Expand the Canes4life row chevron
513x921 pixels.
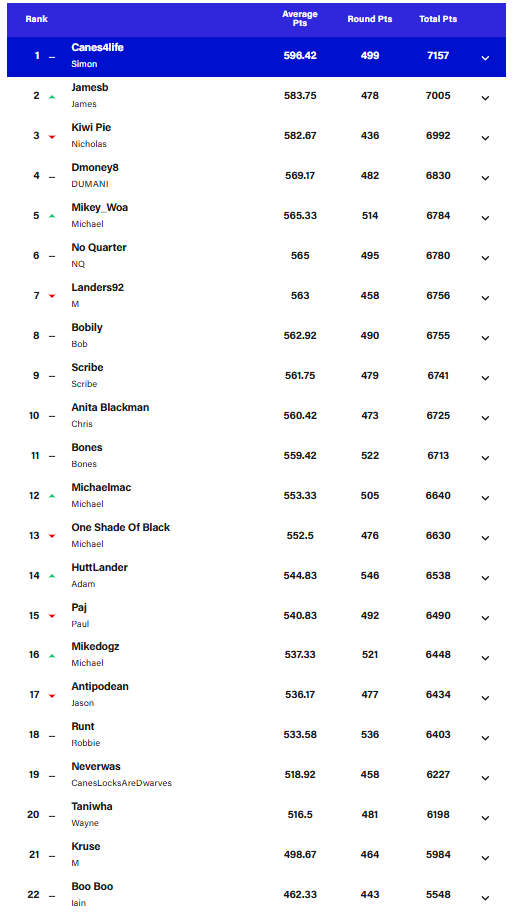point(485,58)
